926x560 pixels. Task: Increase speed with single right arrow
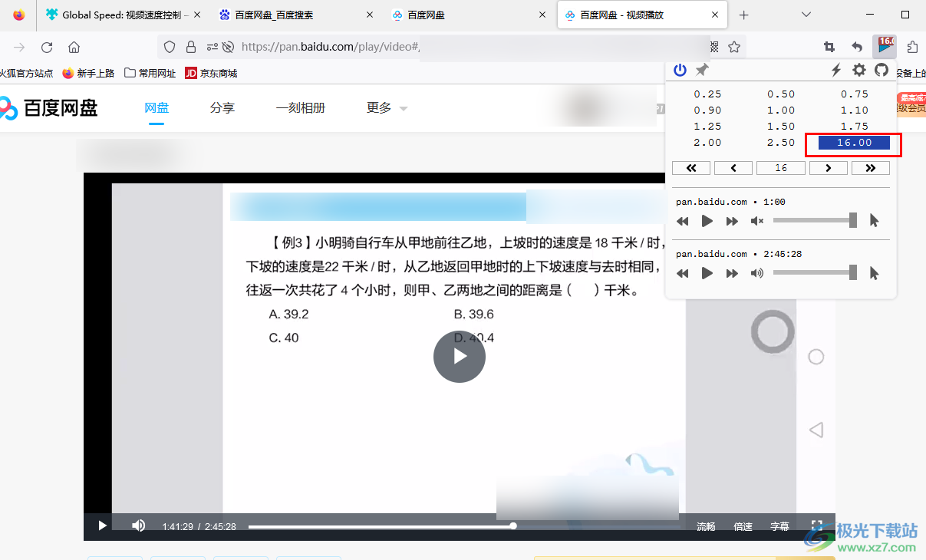coord(829,168)
